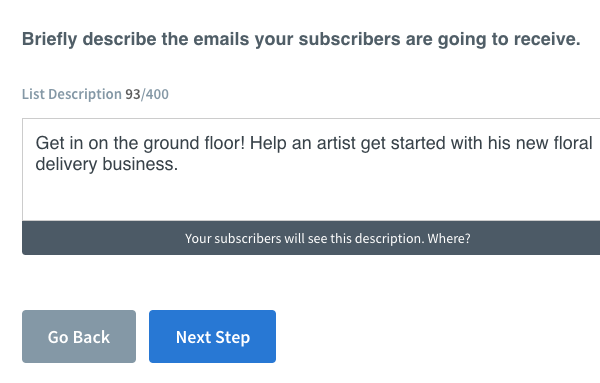
Task: Click the phrase "ground floor!" in the description
Action: click(x=194, y=143)
